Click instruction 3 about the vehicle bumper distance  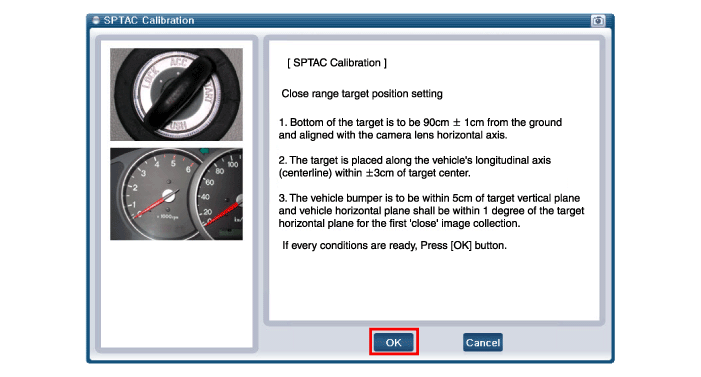(x=431, y=211)
